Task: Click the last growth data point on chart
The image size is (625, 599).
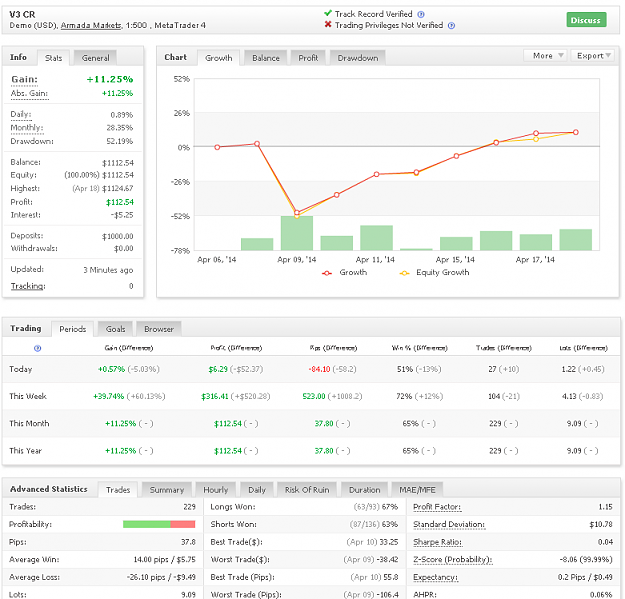Action: [576, 132]
